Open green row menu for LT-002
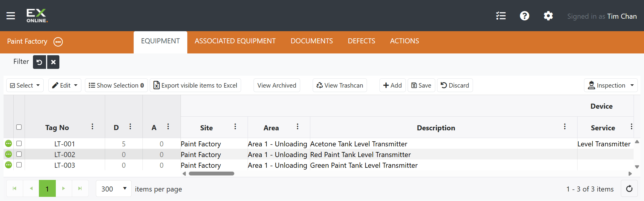This screenshot has height=201, width=644. (9, 154)
